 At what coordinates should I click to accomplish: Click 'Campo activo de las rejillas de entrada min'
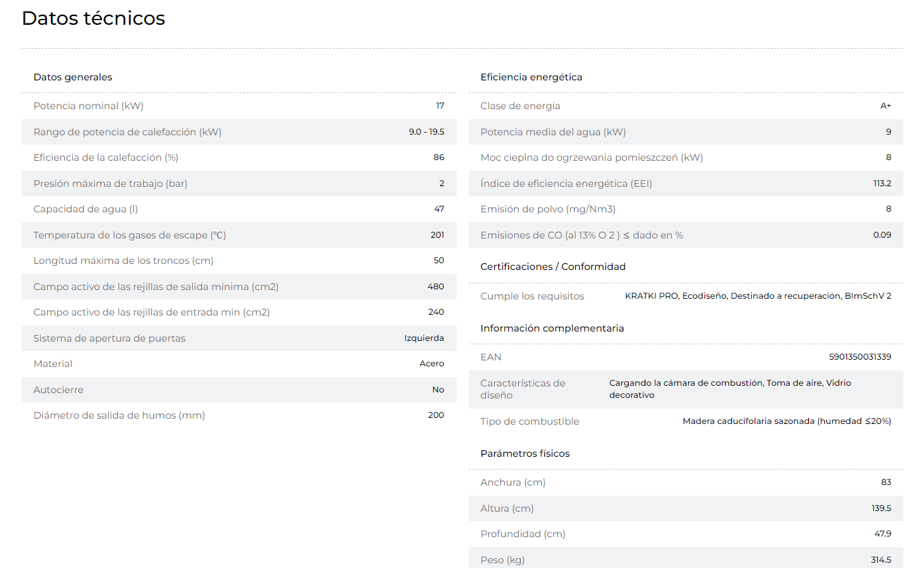(152, 312)
